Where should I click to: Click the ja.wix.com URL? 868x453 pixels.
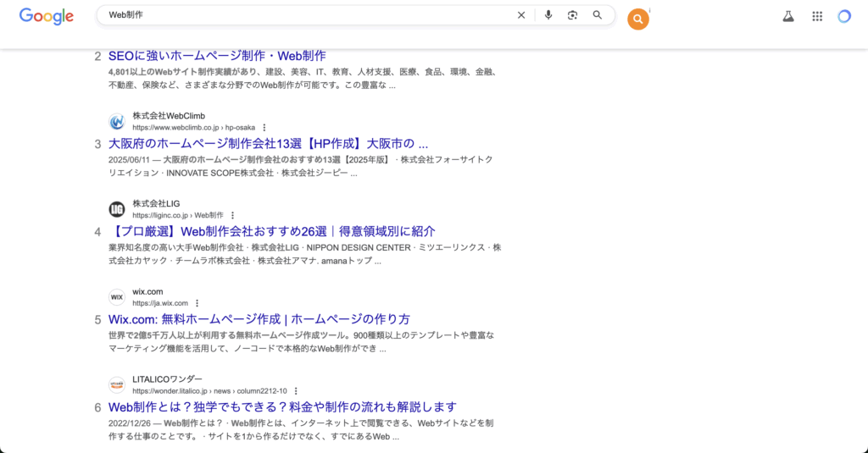click(x=160, y=303)
